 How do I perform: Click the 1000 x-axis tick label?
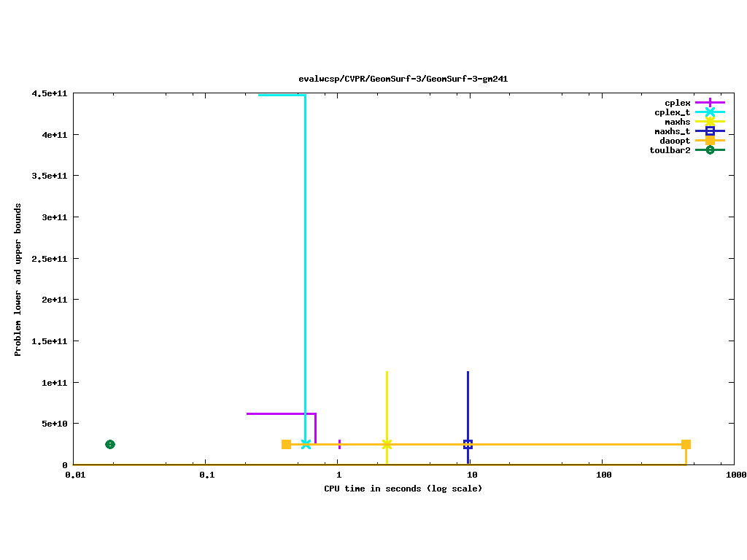[735, 475]
